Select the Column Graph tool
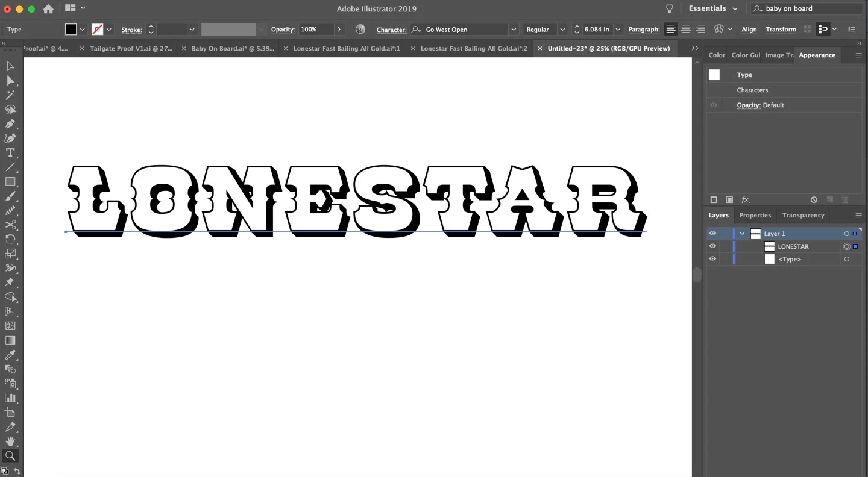Viewport: 868px width, 477px height. pyautogui.click(x=10, y=398)
